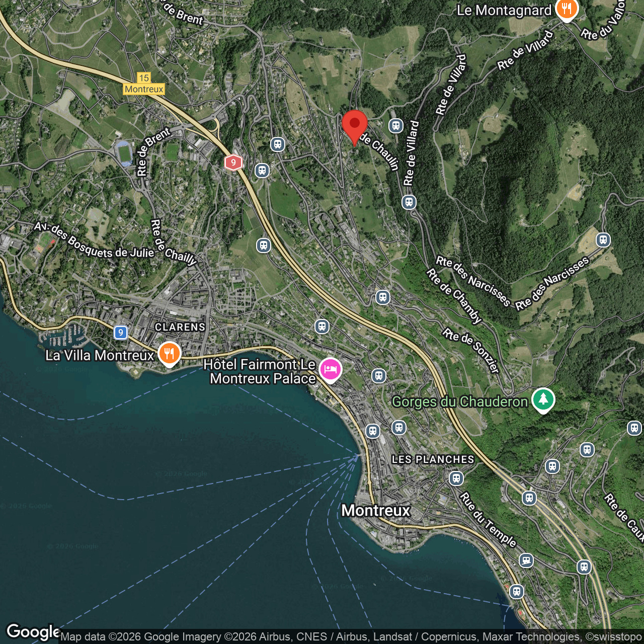Click the 'Le Montagnard' place label
The width and height of the screenshot is (644, 644).
504,11
